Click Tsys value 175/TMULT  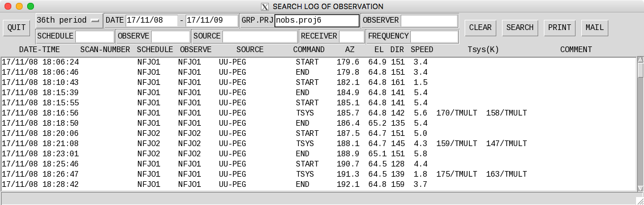tap(457, 174)
